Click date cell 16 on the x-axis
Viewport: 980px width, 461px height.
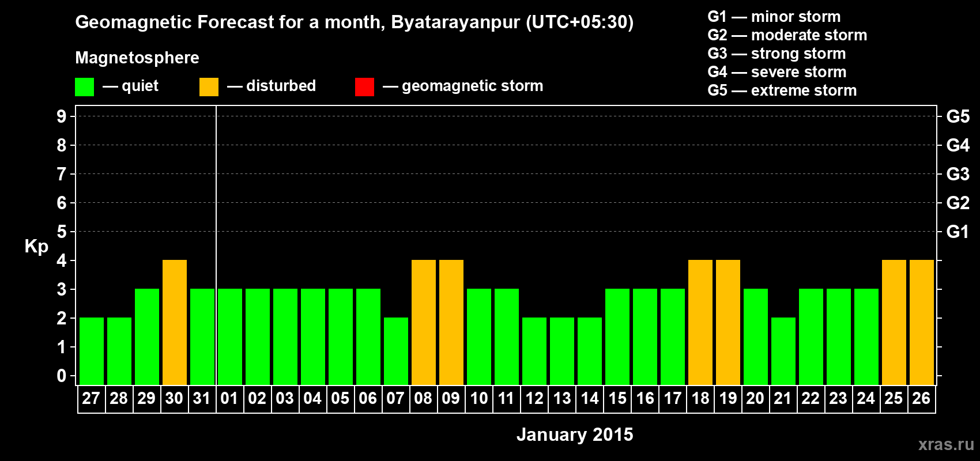[x=644, y=399]
